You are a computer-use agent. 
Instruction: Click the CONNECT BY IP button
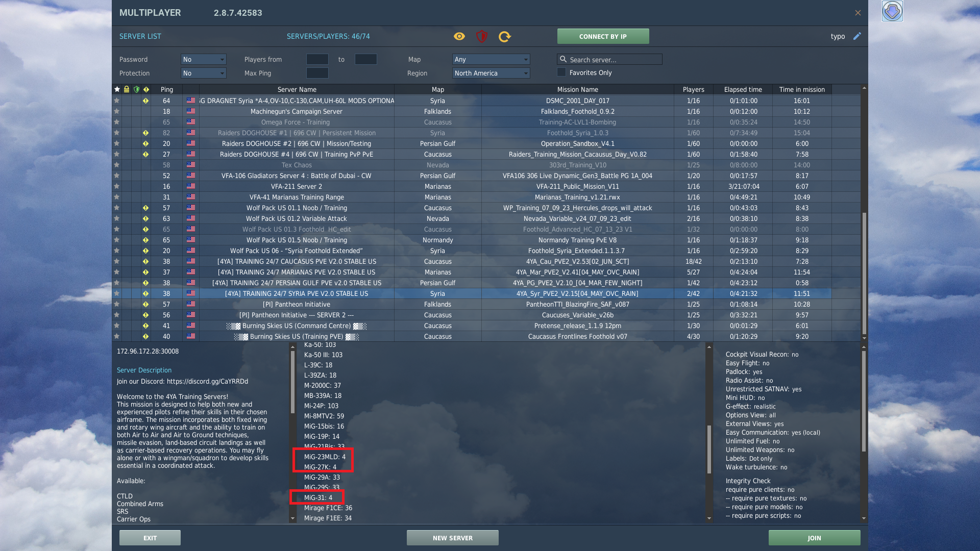(603, 36)
